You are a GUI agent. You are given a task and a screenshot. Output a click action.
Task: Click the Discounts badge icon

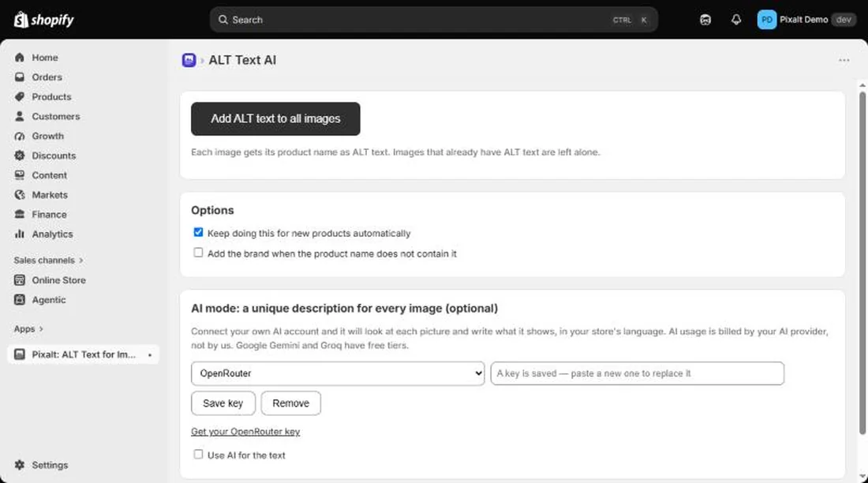(x=20, y=155)
